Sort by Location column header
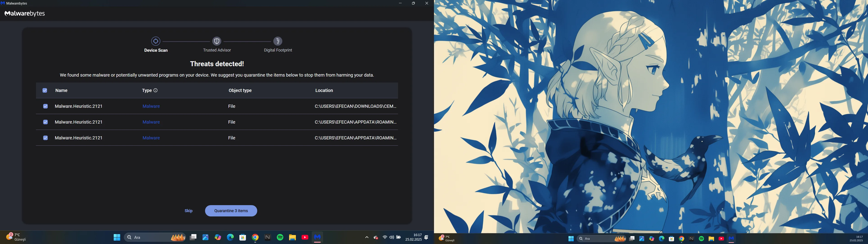Screen dimensions: 868x244 [x=324, y=90]
